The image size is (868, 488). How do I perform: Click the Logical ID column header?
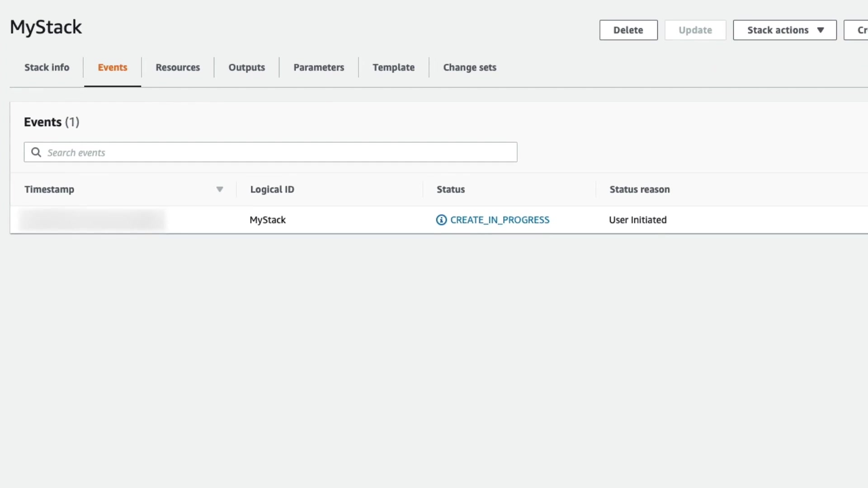point(272,189)
